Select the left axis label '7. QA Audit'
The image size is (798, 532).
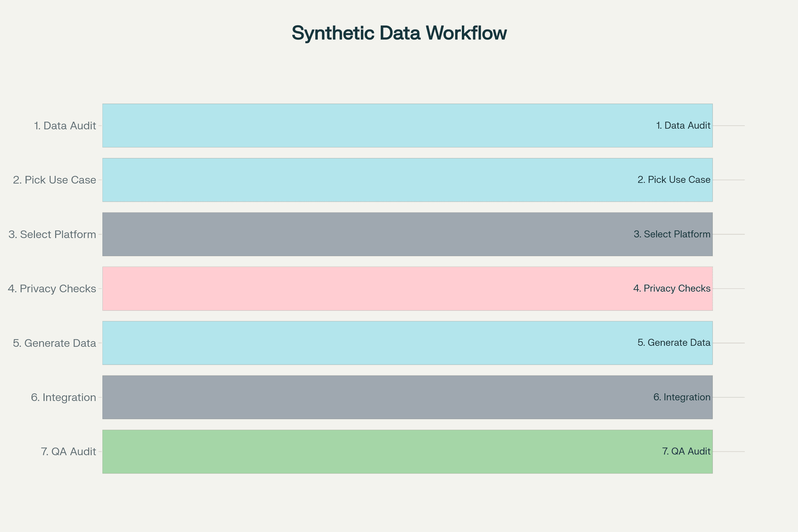click(x=68, y=452)
